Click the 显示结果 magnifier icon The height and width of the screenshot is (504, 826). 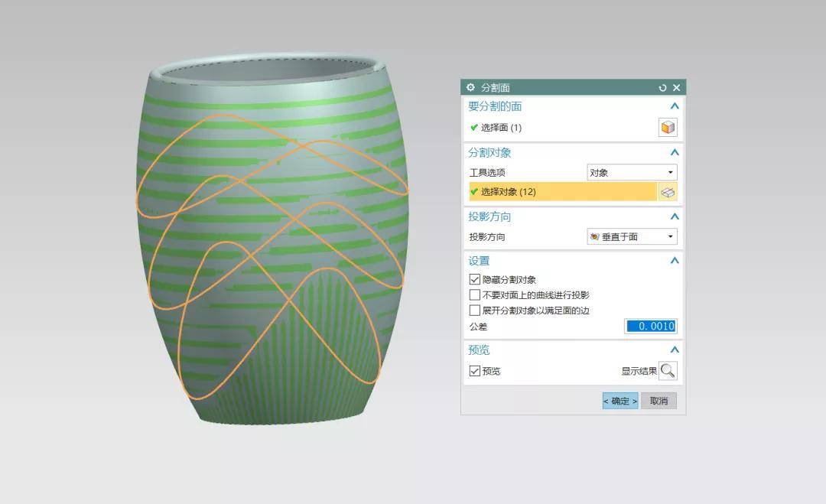pyautogui.click(x=668, y=371)
